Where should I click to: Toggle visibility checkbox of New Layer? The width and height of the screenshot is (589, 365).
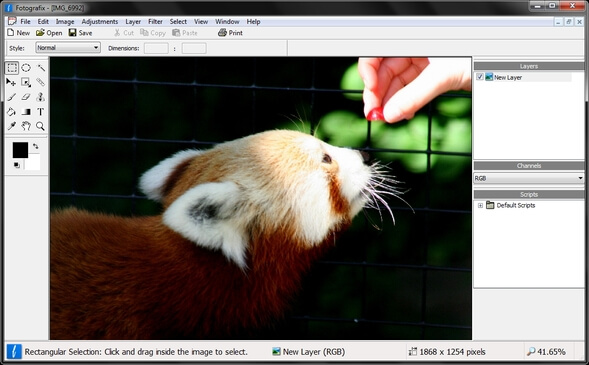point(480,77)
